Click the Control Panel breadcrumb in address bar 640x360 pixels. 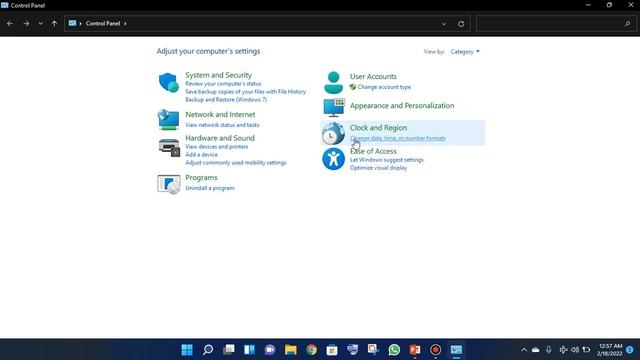tap(103, 24)
